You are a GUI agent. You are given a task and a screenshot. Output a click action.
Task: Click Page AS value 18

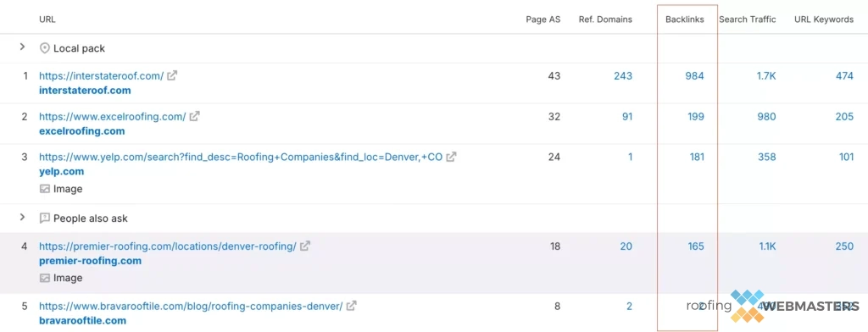click(x=554, y=246)
